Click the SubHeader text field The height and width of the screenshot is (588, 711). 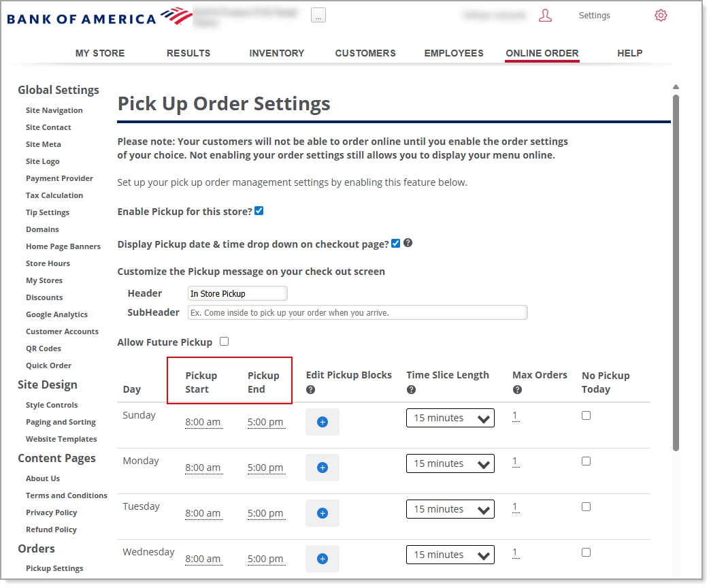point(357,312)
